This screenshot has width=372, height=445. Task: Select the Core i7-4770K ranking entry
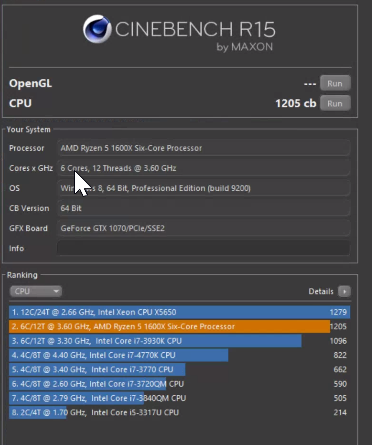click(180, 355)
